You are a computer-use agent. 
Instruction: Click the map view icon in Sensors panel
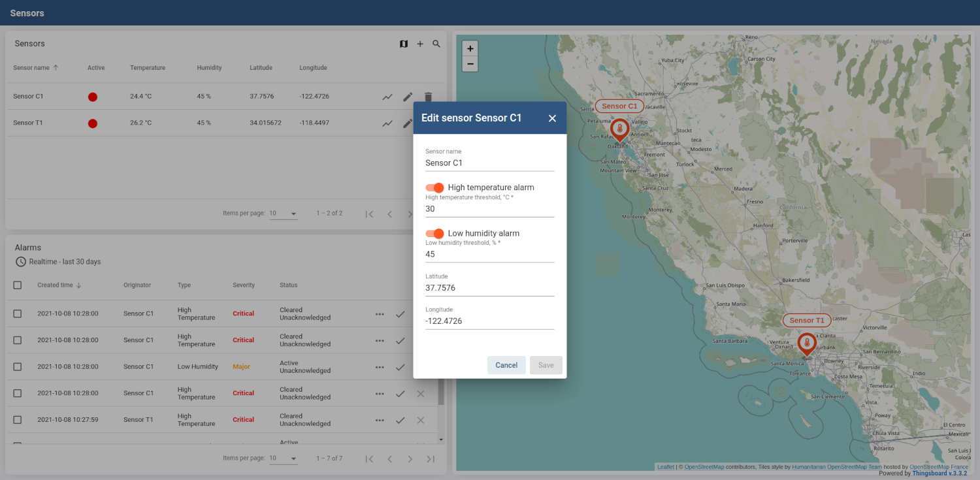pyautogui.click(x=404, y=44)
